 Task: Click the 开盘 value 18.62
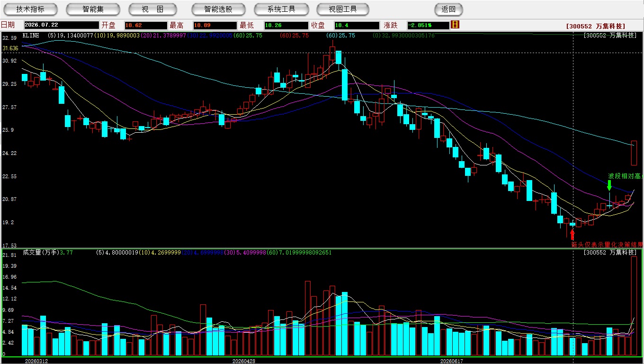146,25
